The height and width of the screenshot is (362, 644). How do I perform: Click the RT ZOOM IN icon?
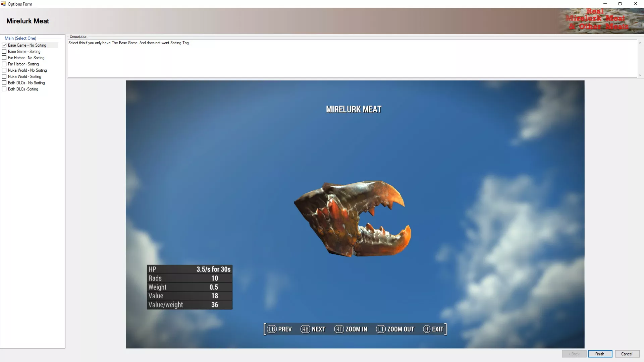(339, 329)
